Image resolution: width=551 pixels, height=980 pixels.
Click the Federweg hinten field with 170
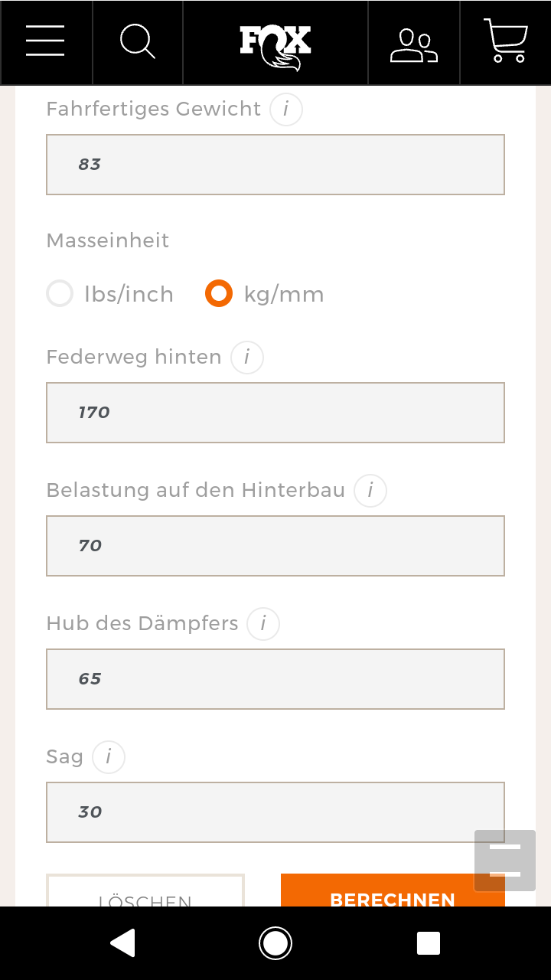[x=275, y=413]
